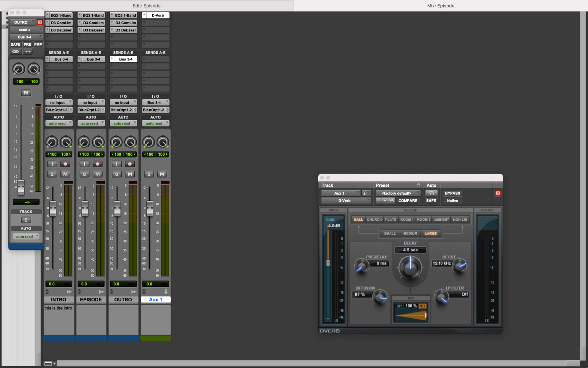Mute the Aux 1 track
Viewport: 588px width, 368px height.
tap(162, 174)
